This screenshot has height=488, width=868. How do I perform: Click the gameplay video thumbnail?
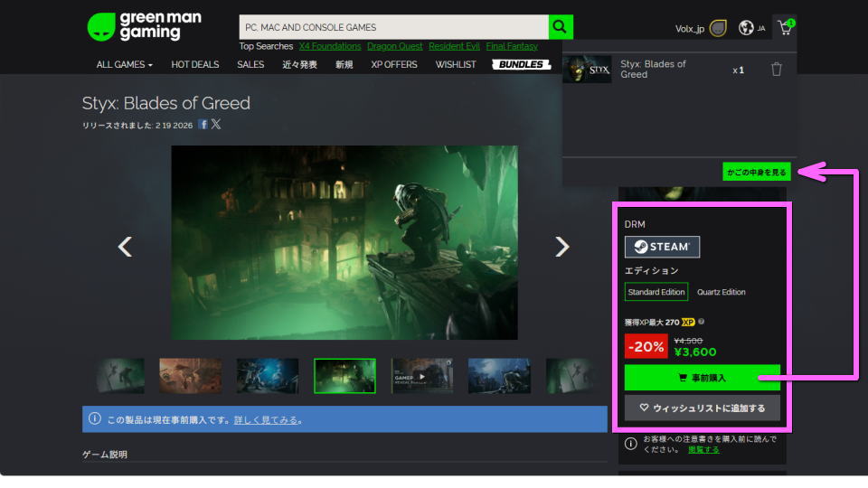(x=422, y=376)
